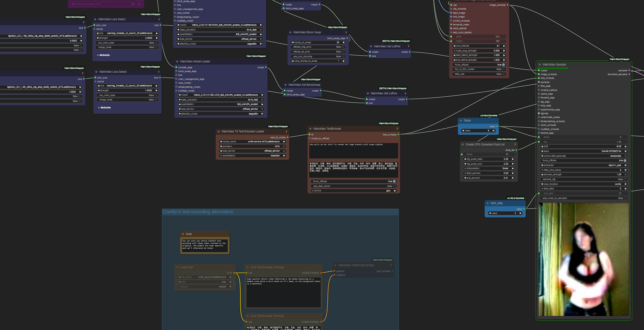644x330 pixels.
Task: Click the Note node text area
Action: (x=205, y=246)
